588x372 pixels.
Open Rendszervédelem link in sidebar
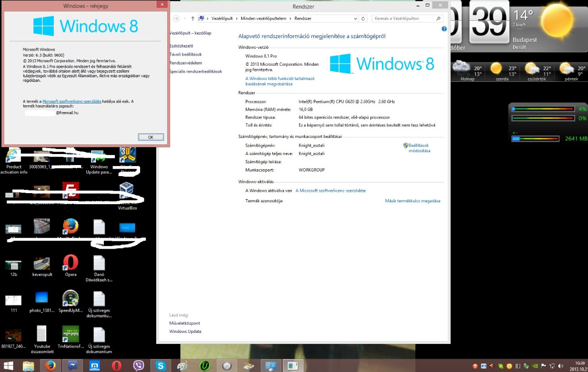click(186, 63)
